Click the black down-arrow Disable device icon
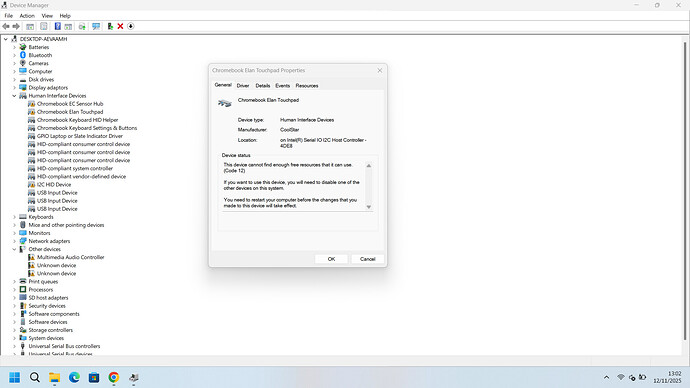 [x=131, y=26]
